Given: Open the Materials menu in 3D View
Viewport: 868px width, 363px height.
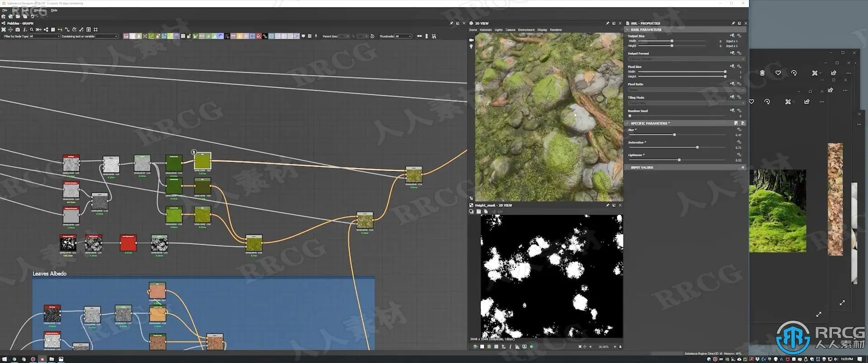Looking at the screenshot, I should click(486, 30).
